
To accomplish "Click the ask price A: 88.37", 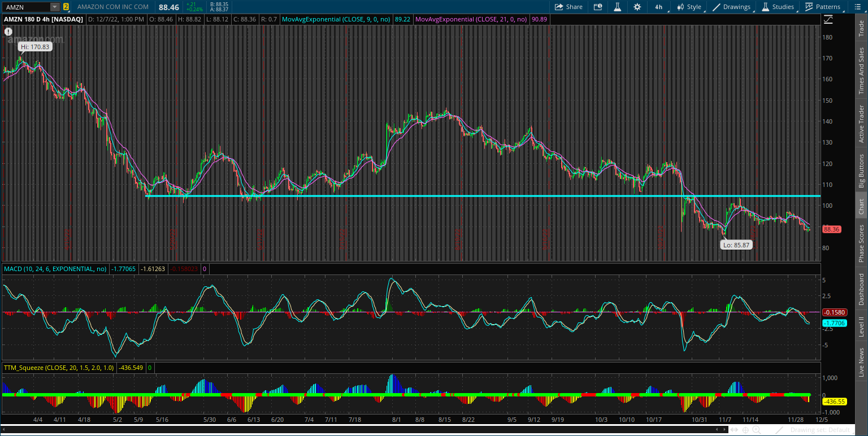I will (219, 10).
